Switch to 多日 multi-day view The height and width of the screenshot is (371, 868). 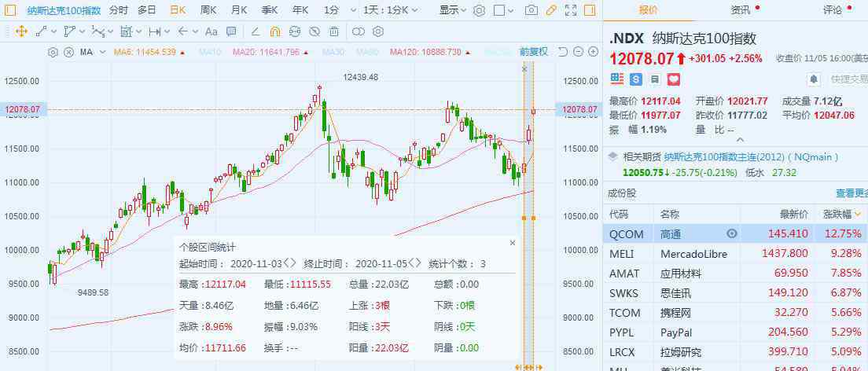tap(147, 10)
